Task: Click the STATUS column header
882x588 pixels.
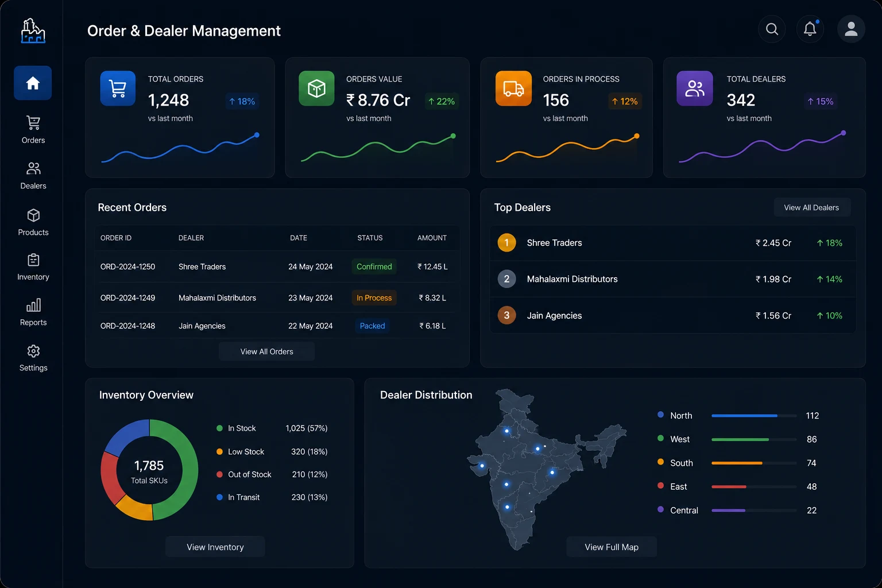Action: click(x=370, y=238)
